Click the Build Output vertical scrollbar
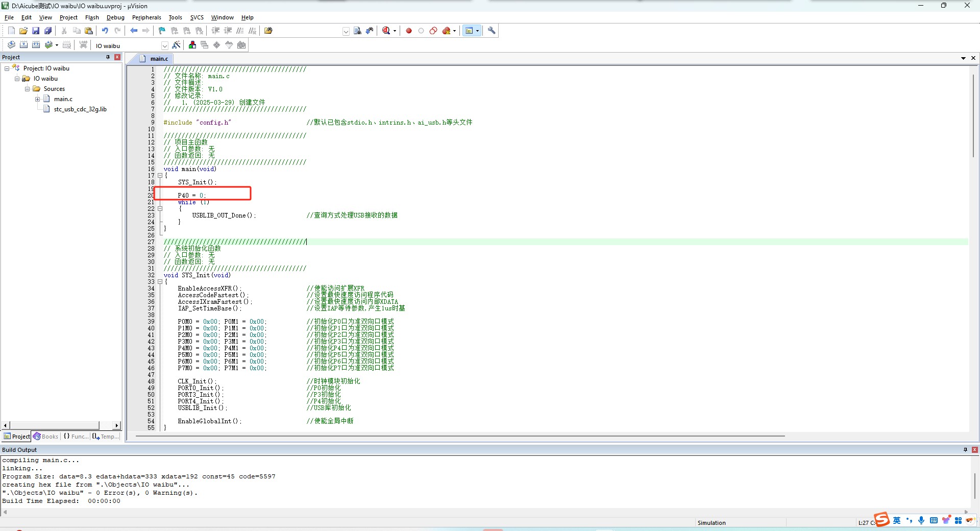Screen dimensions: 980x531 point(974,485)
